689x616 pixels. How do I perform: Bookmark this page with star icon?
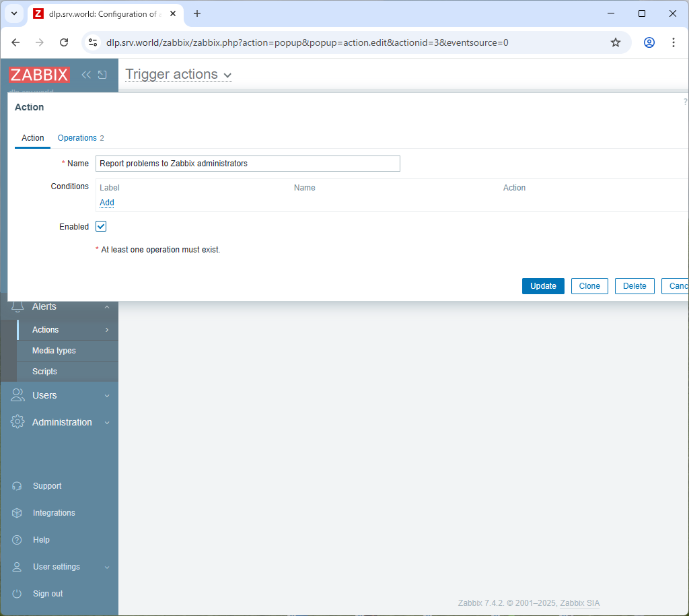pos(615,42)
